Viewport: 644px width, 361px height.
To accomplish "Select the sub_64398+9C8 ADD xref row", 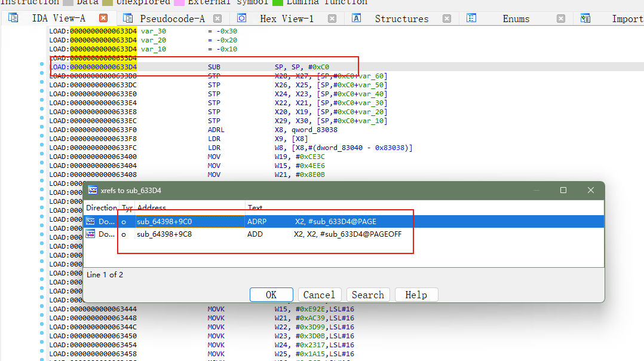I will click(344, 234).
